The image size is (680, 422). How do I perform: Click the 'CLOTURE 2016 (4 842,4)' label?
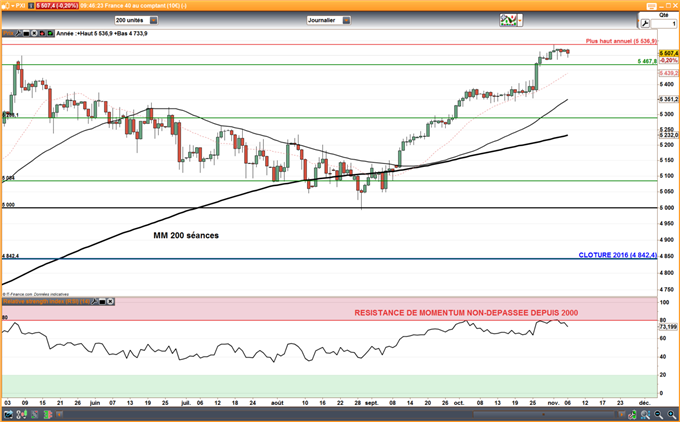(x=618, y=255)
